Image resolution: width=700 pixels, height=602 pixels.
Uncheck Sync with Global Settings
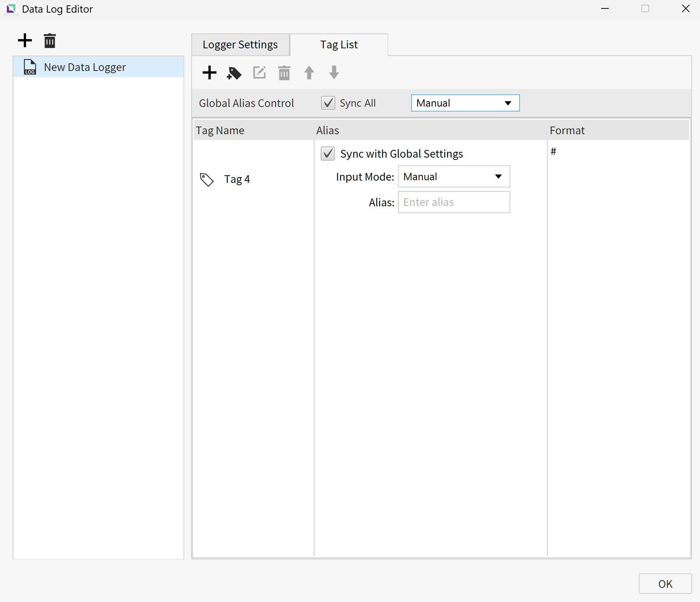(328, 154)
